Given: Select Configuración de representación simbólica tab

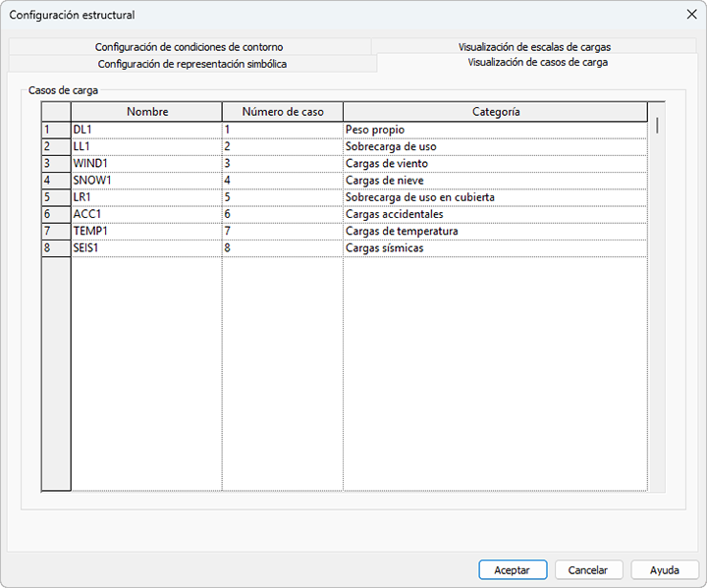Looking at the screenshot, I should (192, 64).
